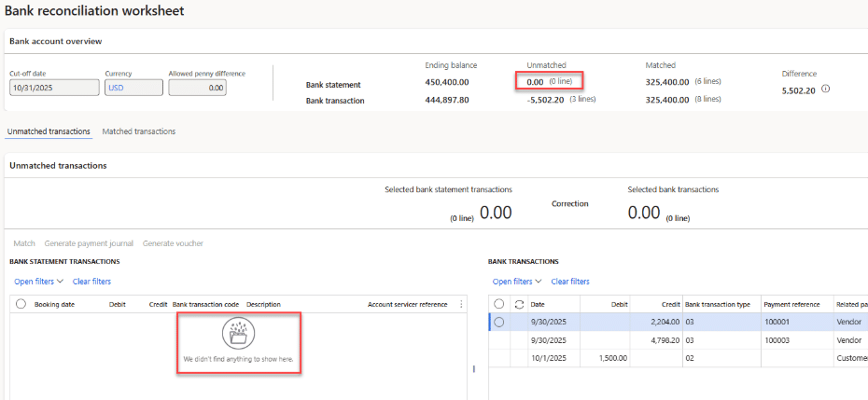Expand Open filters under Bank statement transactions

pyautogui.click(x=38, y=282)
